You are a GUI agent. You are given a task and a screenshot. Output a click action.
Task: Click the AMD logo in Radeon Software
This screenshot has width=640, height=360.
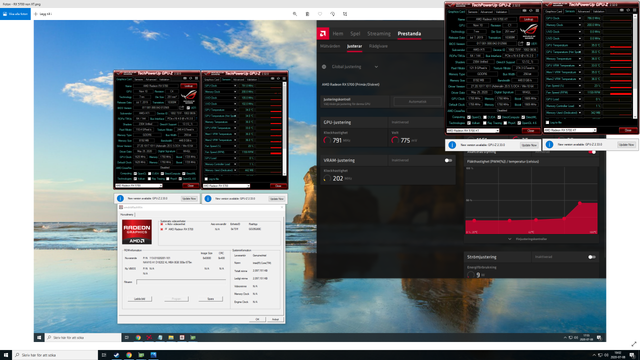point(323,33)
